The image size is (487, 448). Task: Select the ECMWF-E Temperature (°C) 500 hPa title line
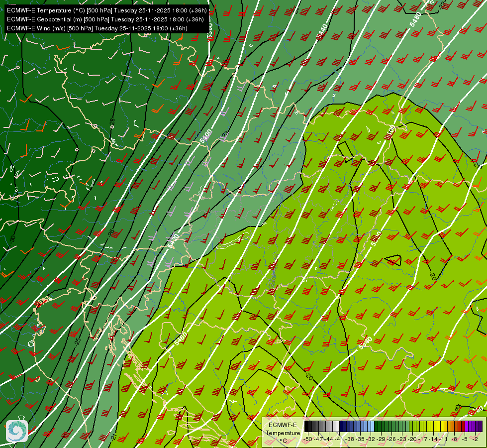pos(106,10)
